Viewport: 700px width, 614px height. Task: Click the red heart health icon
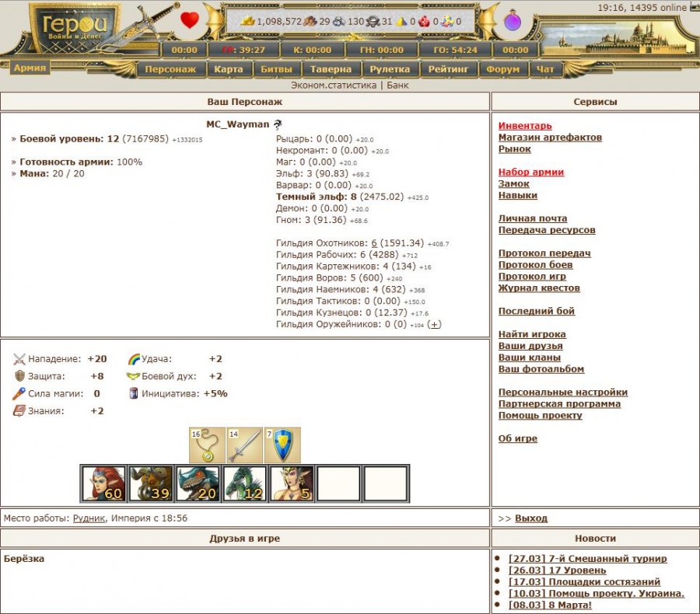(190, 20)
